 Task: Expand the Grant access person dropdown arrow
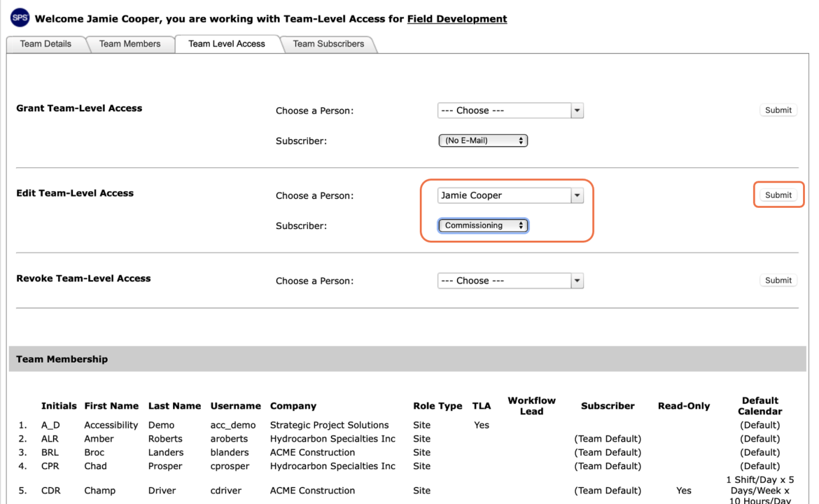click(577, 111)
